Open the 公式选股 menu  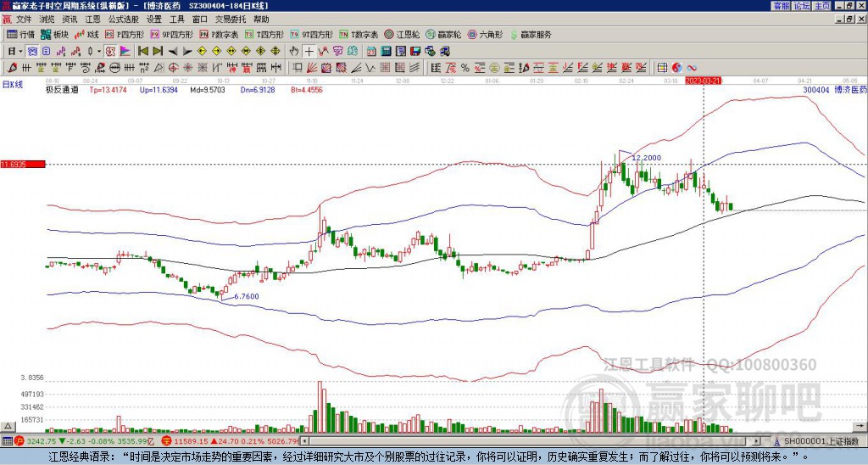pos(124,20)
